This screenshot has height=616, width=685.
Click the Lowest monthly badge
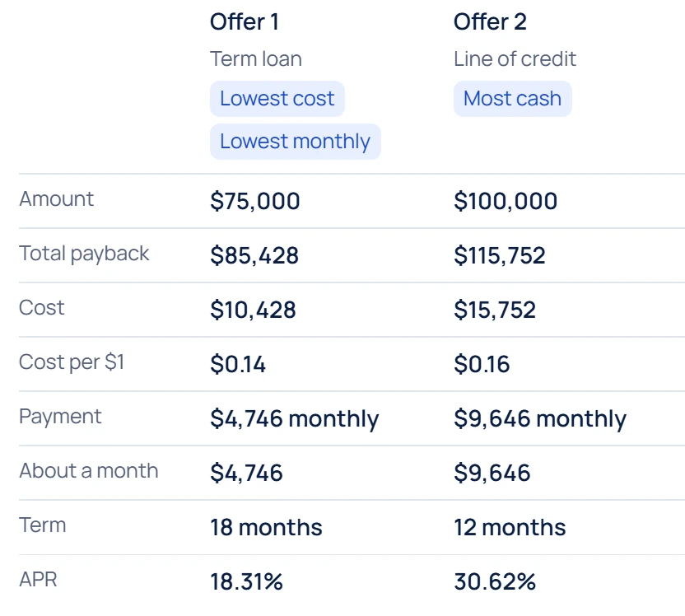[x=296, y=142]
